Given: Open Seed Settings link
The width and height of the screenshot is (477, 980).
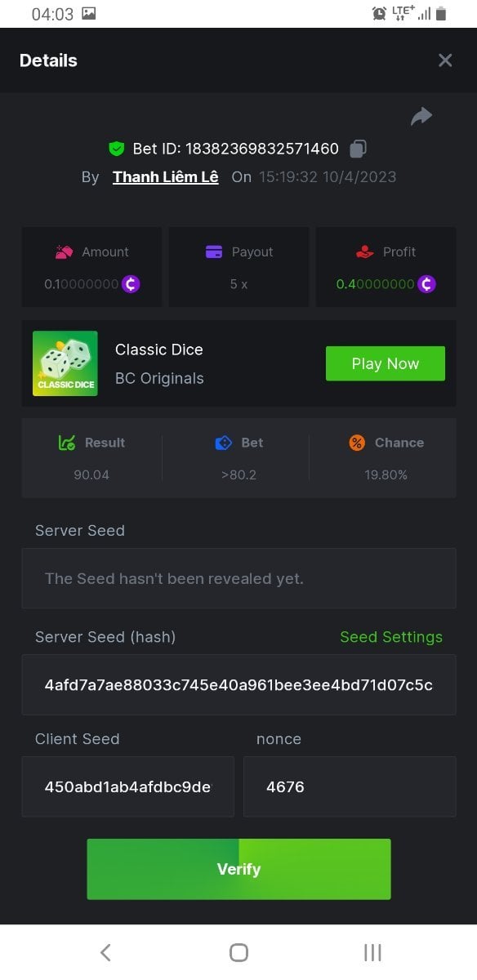Looking at the screenshot, I should [391, 637].
